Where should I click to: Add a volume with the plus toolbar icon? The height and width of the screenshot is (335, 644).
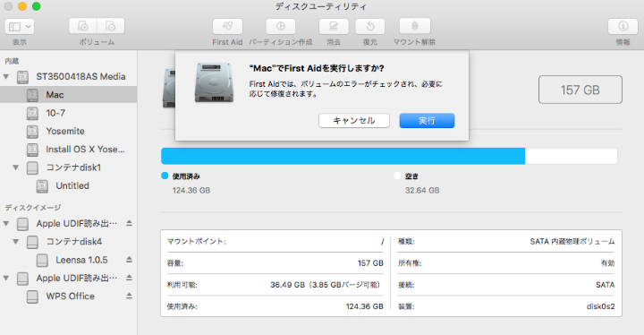[x=83, y=26]
